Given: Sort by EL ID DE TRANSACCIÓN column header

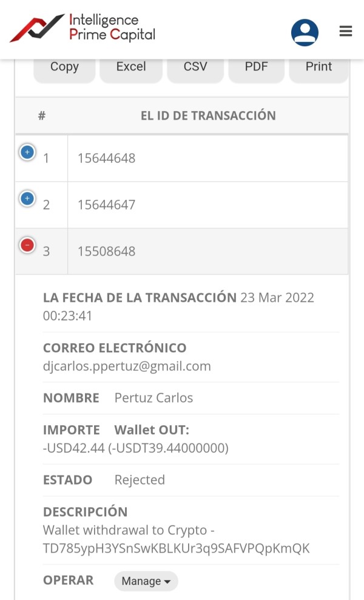Looking at the screenshot, I should click(x=208, y=115).
